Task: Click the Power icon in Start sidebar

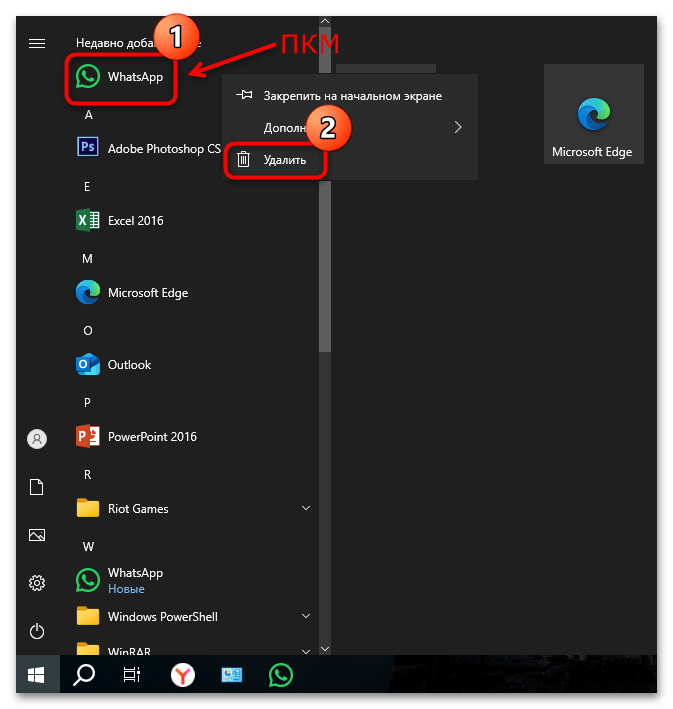Action: [x=37, y=631]
